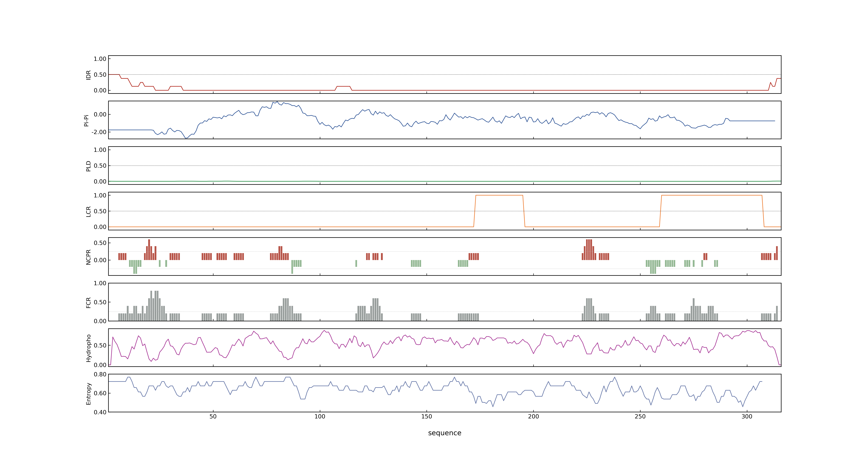Viewport: 868px width, 463px height.
Task: Click the PLD y-axis label
Action: tap(88, 166)
